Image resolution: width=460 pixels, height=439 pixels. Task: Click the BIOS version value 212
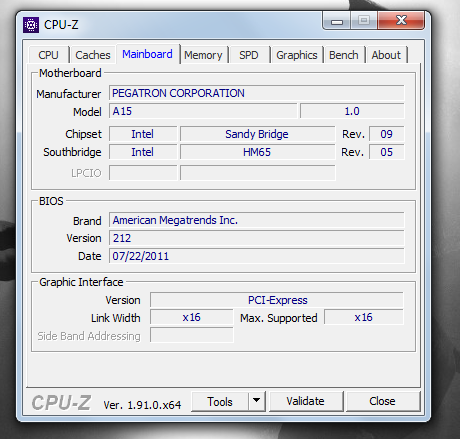point(257,238)
